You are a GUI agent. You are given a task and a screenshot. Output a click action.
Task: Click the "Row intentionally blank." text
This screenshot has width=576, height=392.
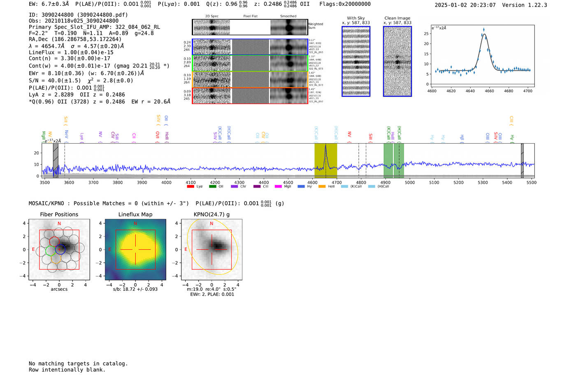67,370
